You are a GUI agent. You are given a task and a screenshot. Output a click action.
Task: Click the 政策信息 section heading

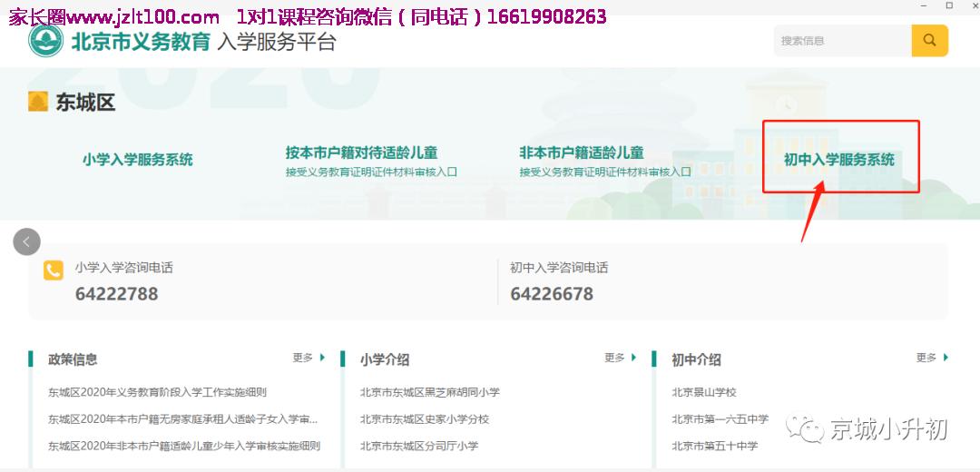(x=73, y=359)
